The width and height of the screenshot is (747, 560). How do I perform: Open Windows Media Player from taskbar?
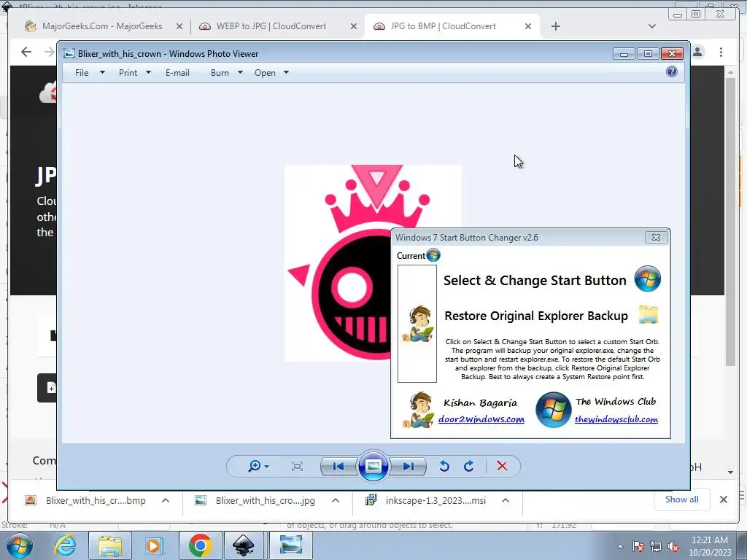click(x=154, y=545)
